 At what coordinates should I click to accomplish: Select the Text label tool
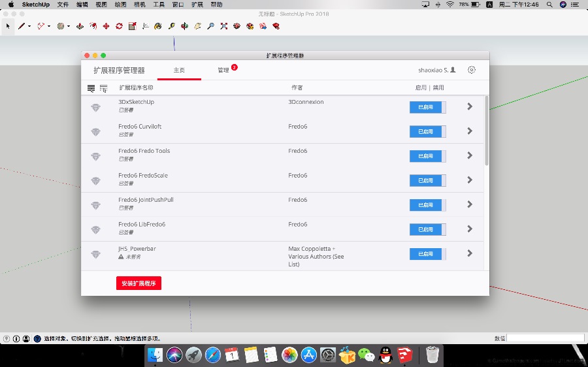tap(146, 26)
